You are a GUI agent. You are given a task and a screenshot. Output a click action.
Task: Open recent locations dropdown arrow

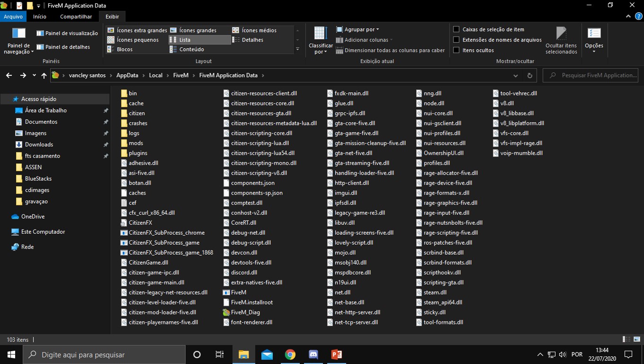tap(34, 75)
